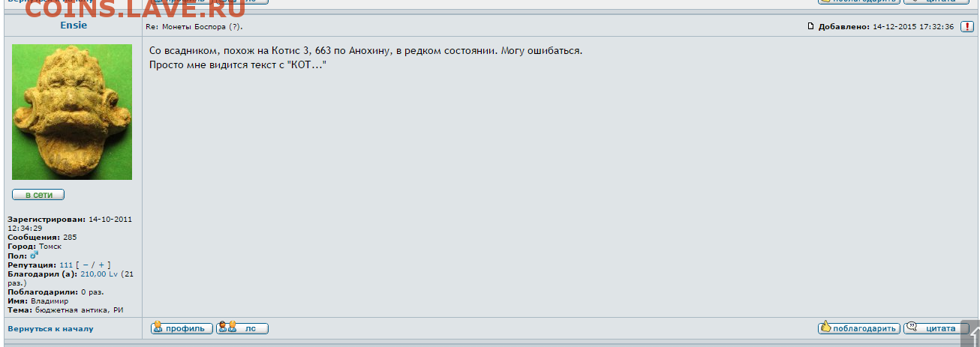Click the 'цитата' button of the previous post
This screenshot has width=980, height=347.
click(936, 1)
